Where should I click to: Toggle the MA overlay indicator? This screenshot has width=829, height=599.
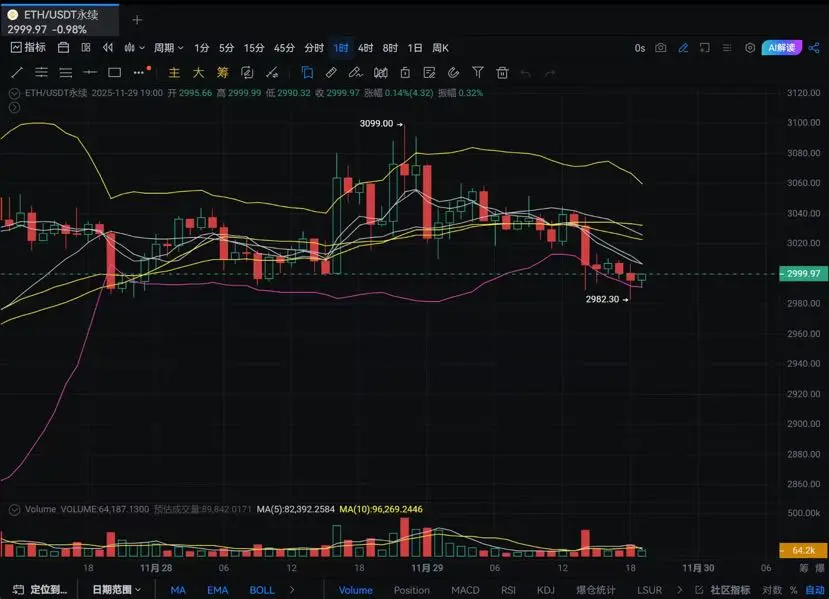coord(178,590)
